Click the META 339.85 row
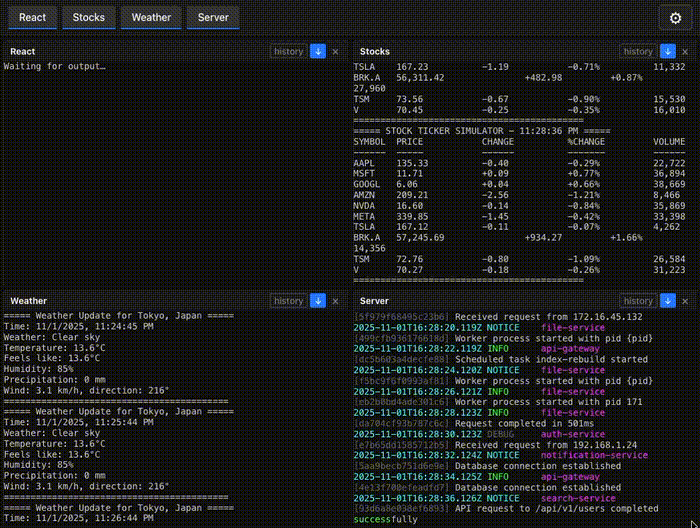The width and height of the screenshot is (700, 528). click(519, 216)
